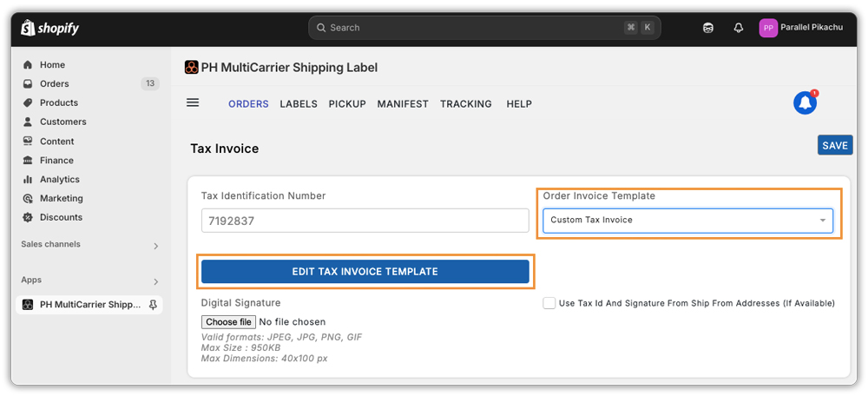This screenshot has height=396, width=868.
Task: Click the Content icon in sidebar
Action: [x=27, y=142]
